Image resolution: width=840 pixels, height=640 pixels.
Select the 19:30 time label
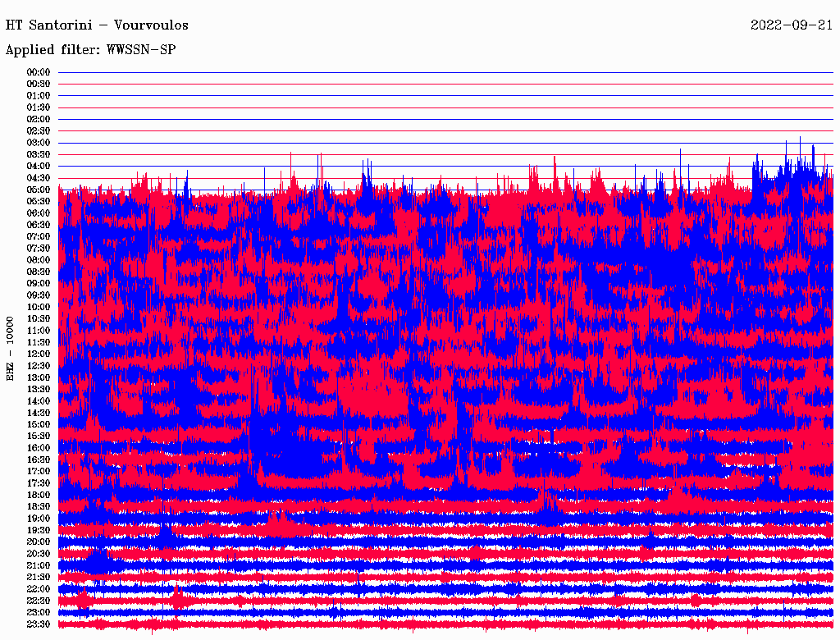point(39,531)
